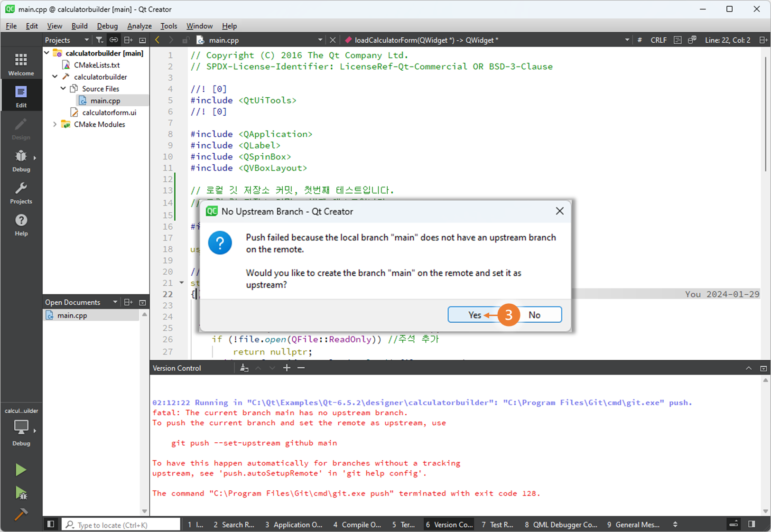Screen dimensions: 771x532
Task: Split the Open Documents panel
Action: [x=128, y=302]
